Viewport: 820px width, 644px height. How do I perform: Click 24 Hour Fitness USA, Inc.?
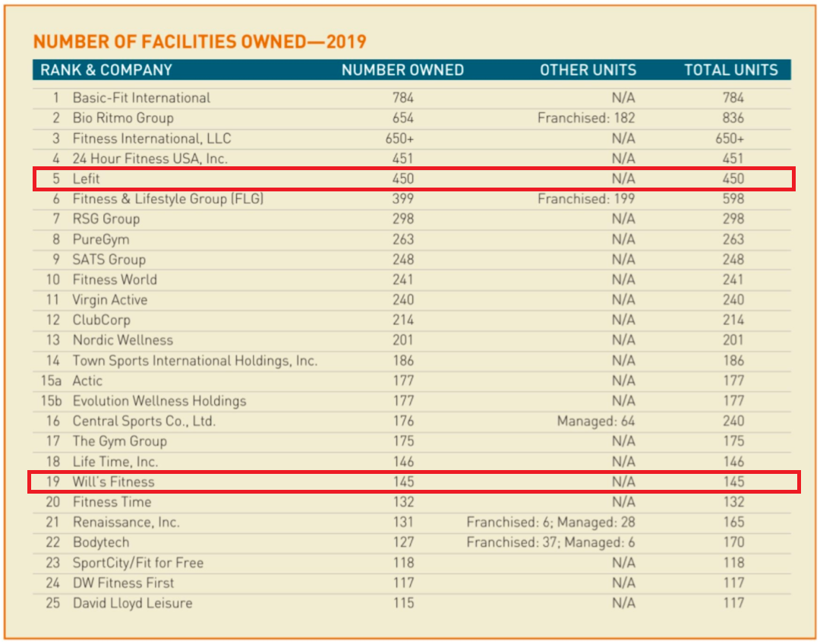click(150, 159)
